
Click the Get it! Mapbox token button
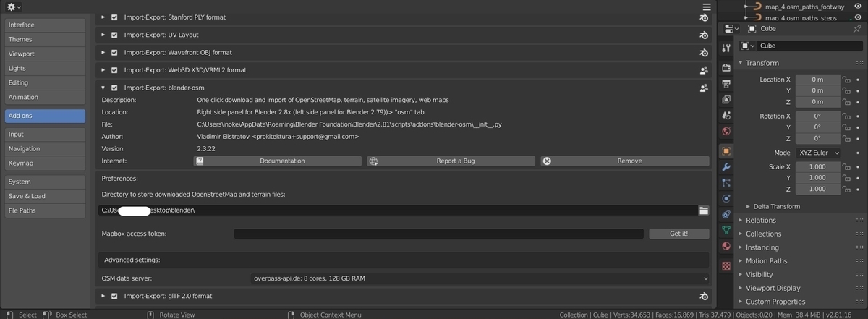(678, 234)
